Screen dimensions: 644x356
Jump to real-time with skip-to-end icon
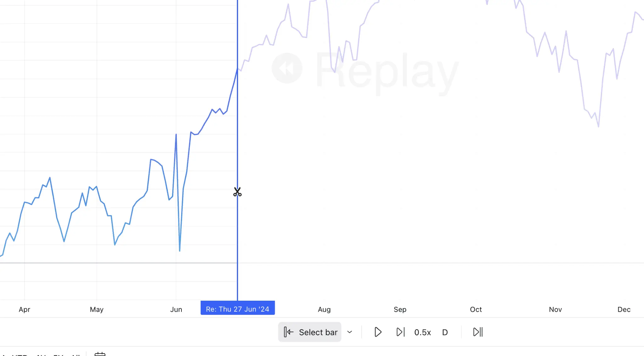478,332
